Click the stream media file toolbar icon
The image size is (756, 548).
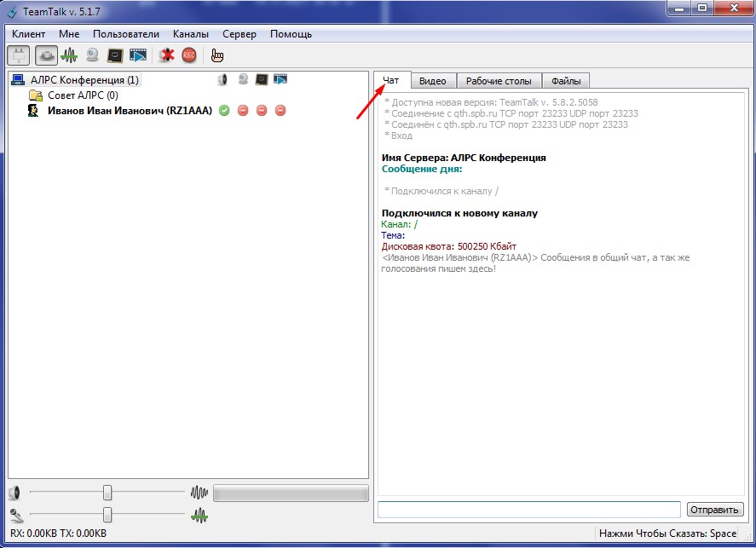coord(138,55)
